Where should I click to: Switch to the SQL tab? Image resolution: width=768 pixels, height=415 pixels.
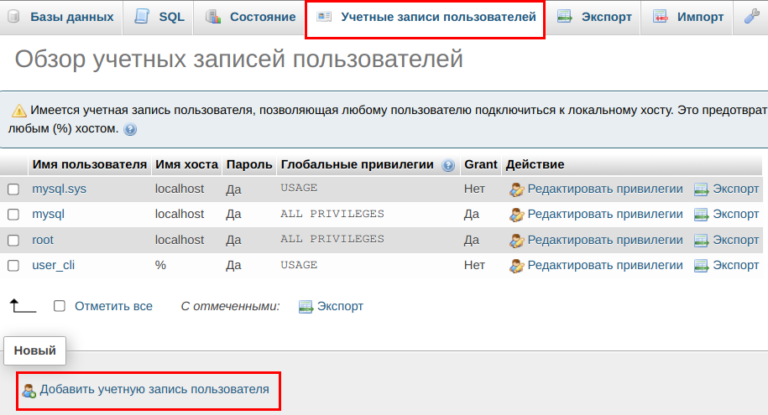coord(158,17)
